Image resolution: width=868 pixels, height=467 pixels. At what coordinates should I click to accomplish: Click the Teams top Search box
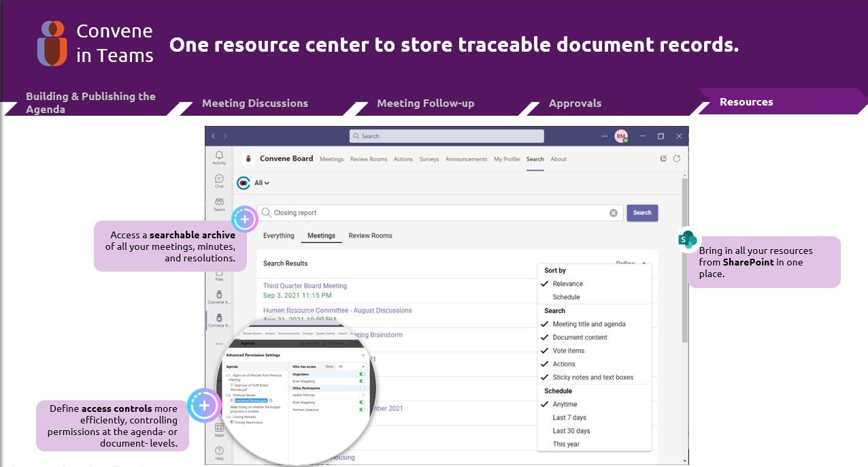(446, 136)
